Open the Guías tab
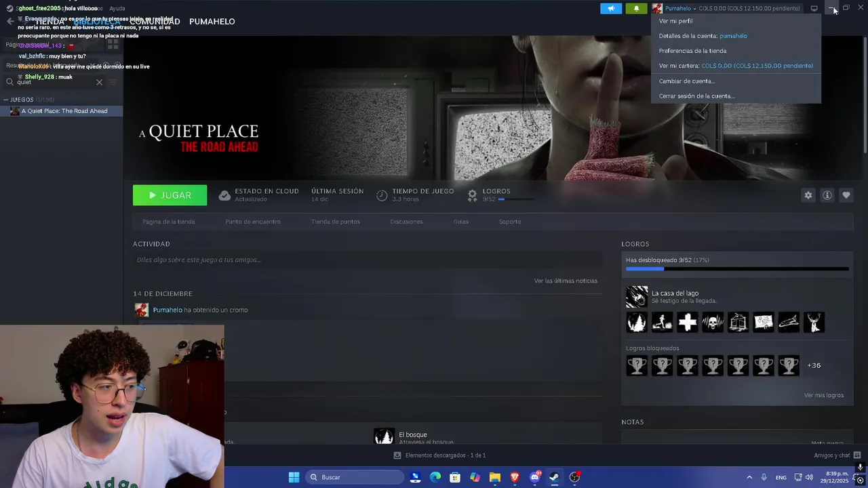Screen dimensions: 868x488 (x=461, y=222)
